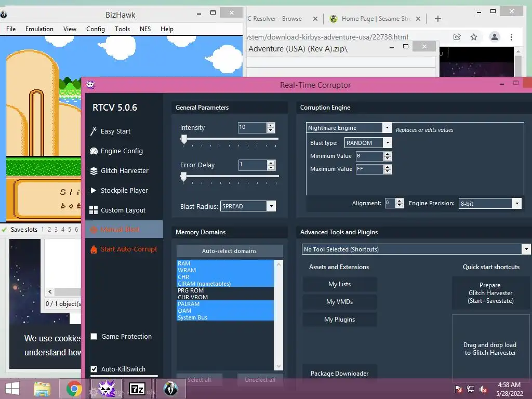The image size is (532, 399).
Task: Increase Alignment spinner value
Action: pyautogui.click(x=400, y=201)
